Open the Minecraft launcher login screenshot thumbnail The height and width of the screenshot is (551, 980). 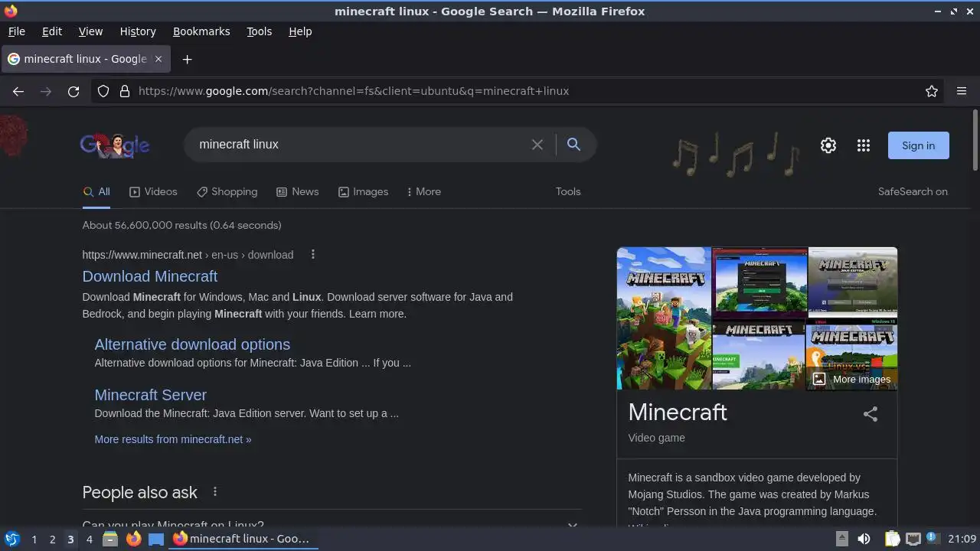pyautogui.click(x=759, y=282)
